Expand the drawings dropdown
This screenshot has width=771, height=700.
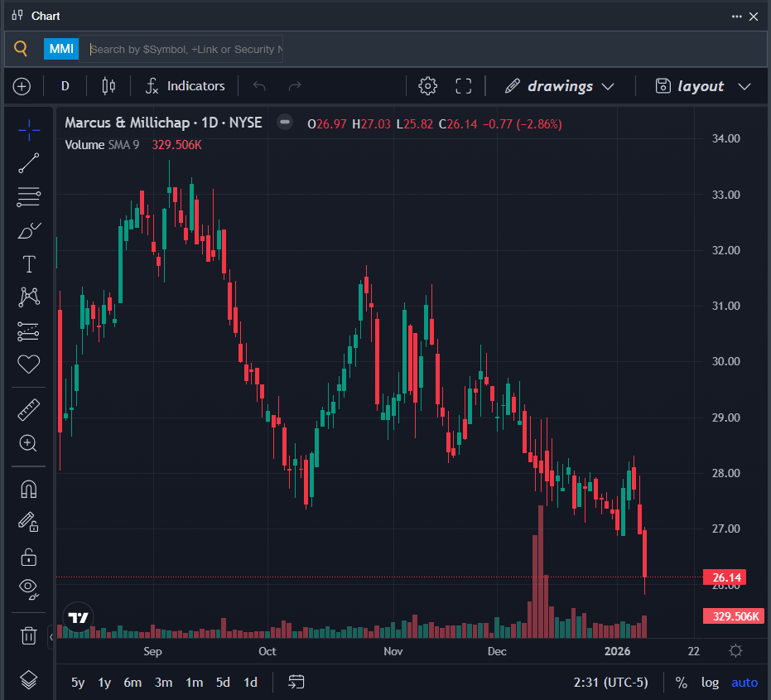coord(560,86)
